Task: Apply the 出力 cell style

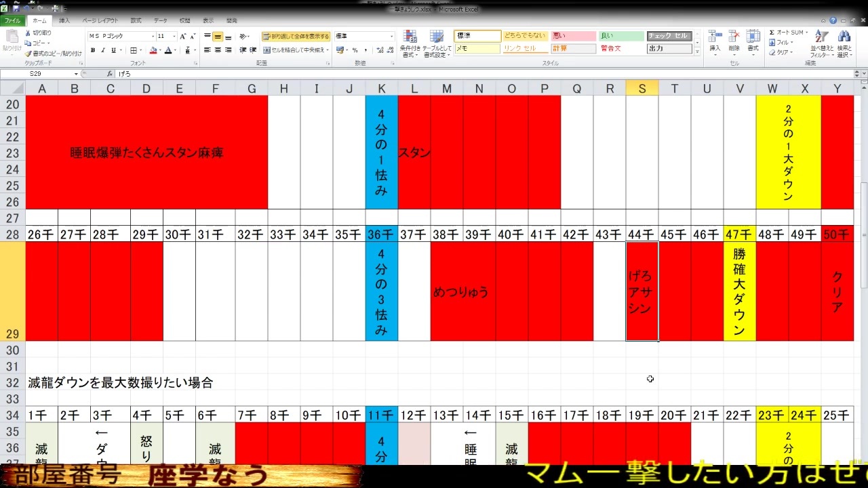Action: pos(669,48)
